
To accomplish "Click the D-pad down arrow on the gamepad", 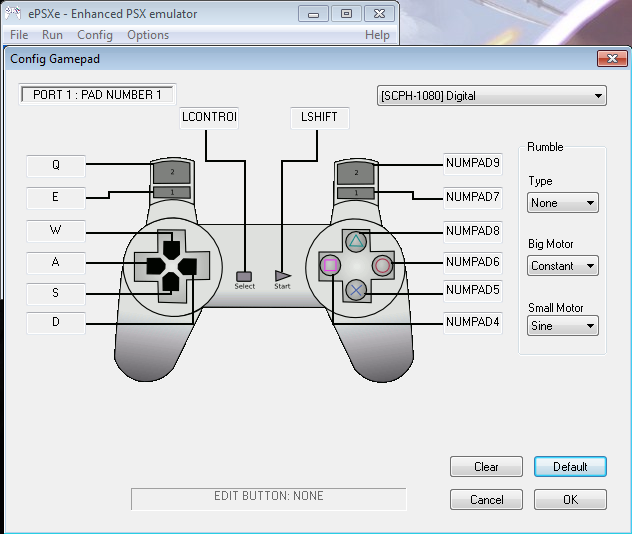I will [x=171, y=282].
